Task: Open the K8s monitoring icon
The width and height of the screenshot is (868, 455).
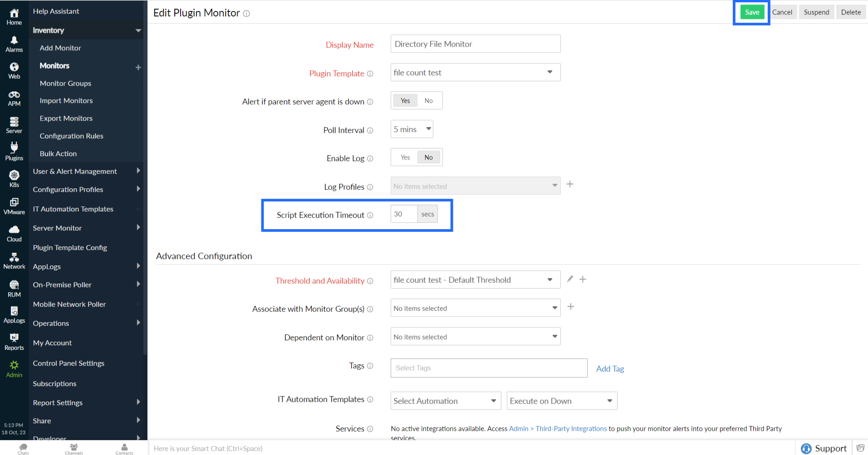Action: tap(14, 179)
